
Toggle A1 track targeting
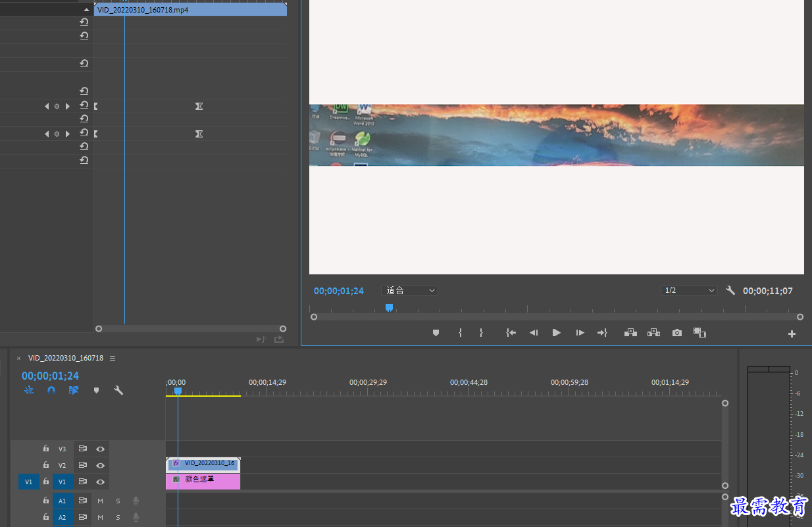coord(63,501)
